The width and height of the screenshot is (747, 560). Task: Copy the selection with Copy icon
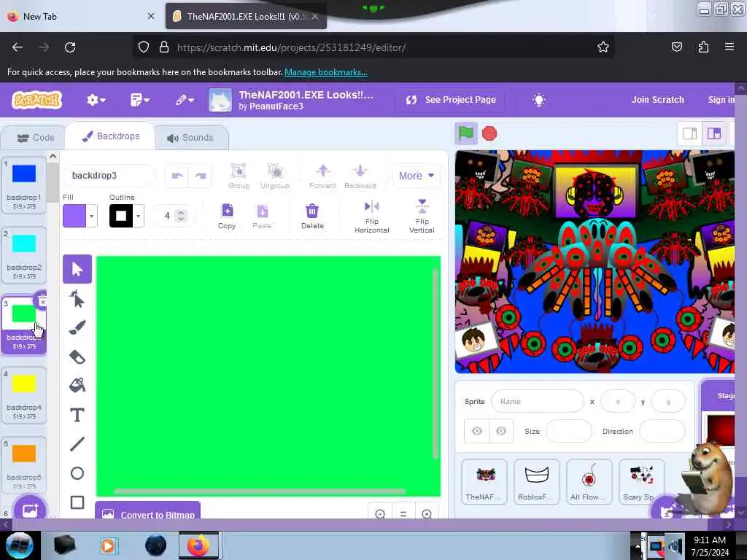(227, 216)
